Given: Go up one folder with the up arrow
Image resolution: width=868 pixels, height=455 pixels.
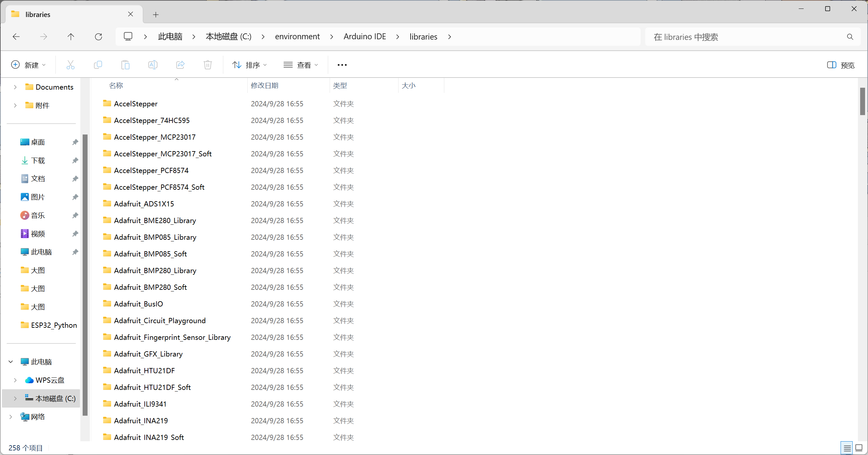Looking at the screenshot, I should pyautogui.click(x=71, y=37).
